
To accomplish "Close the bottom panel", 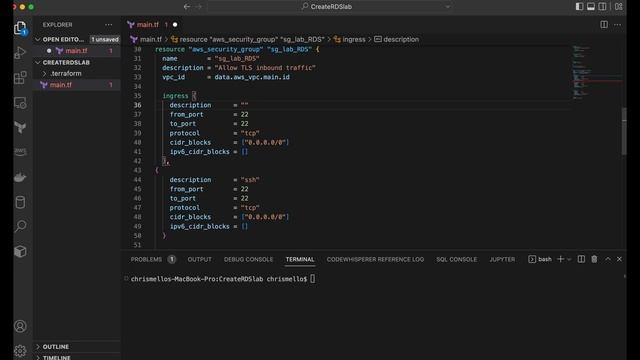I will point(619,259).
